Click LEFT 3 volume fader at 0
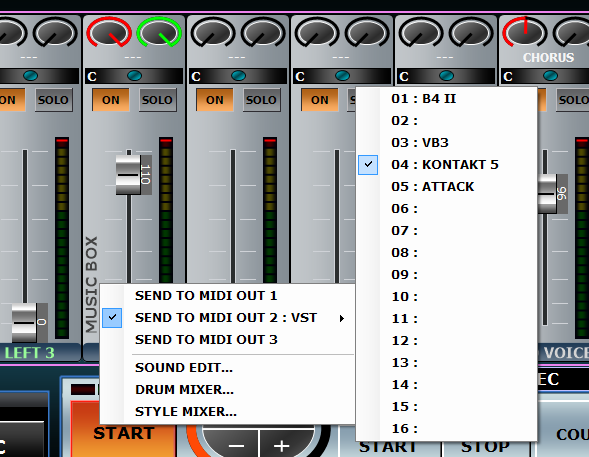Viewport: 589px width, 457px height. point(25,323)
